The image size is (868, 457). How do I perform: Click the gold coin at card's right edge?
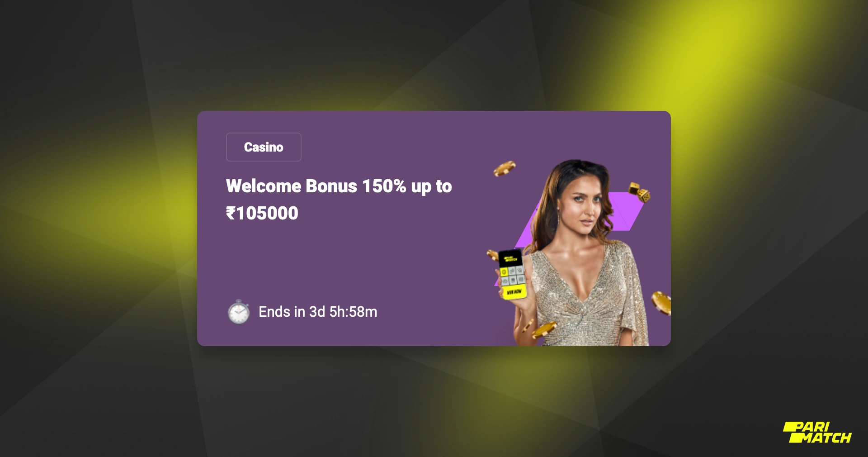661,303
